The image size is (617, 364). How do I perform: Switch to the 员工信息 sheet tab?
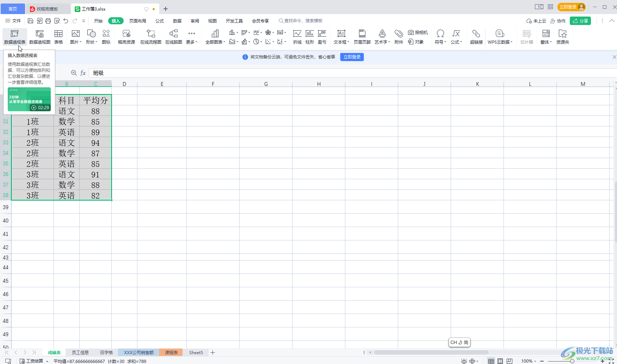[x=80, y=352]
